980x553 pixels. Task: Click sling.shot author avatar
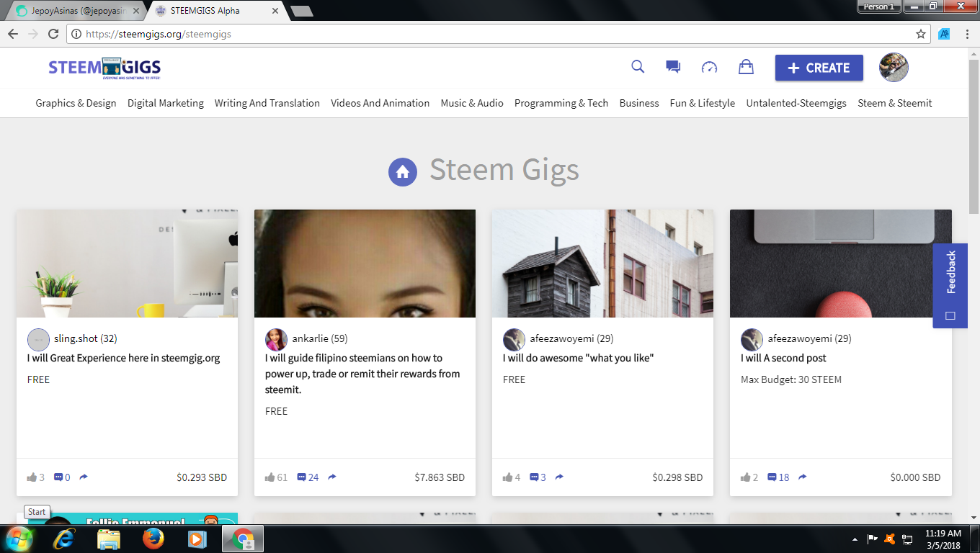38,340
